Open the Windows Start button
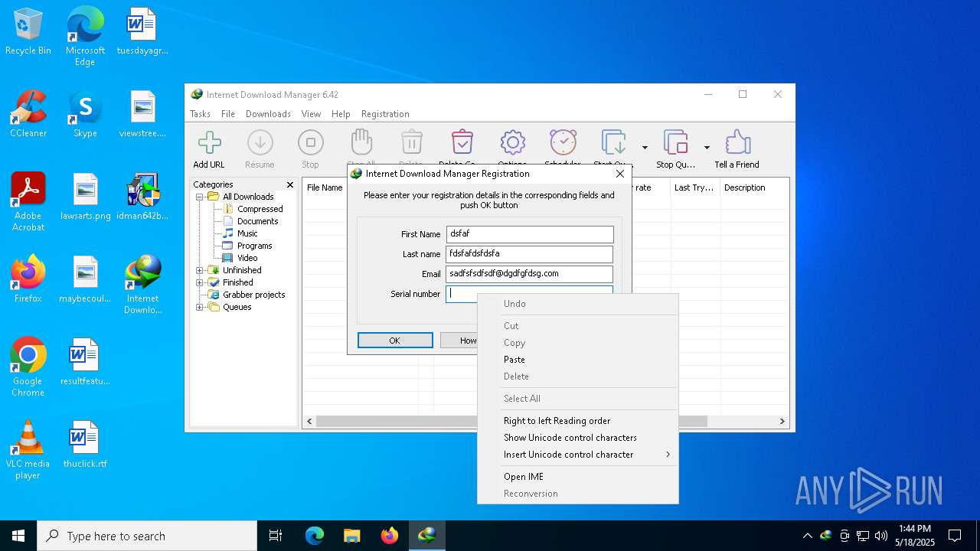 [x=18, y=536]
